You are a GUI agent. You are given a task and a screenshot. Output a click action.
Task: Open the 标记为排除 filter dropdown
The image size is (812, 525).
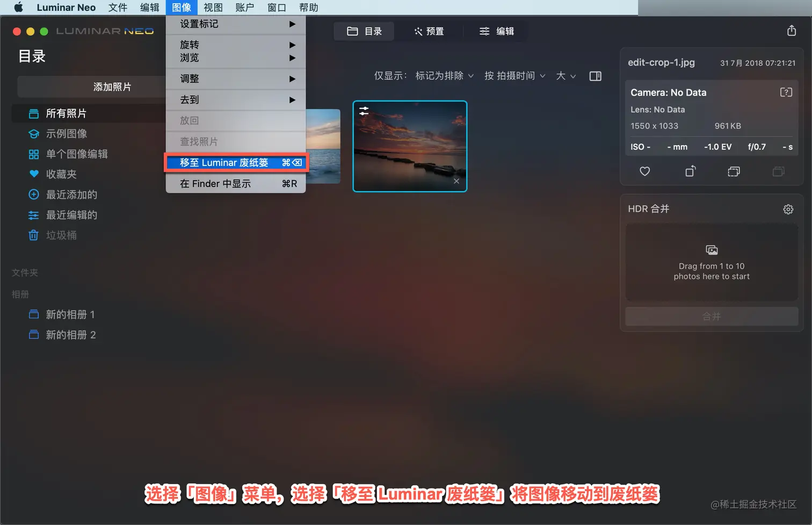(445, 76)
